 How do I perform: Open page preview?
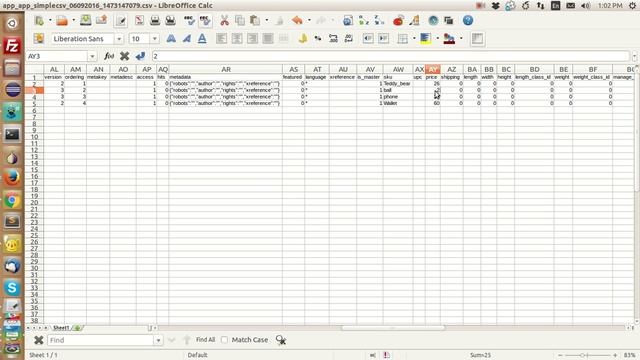point(170,20)
